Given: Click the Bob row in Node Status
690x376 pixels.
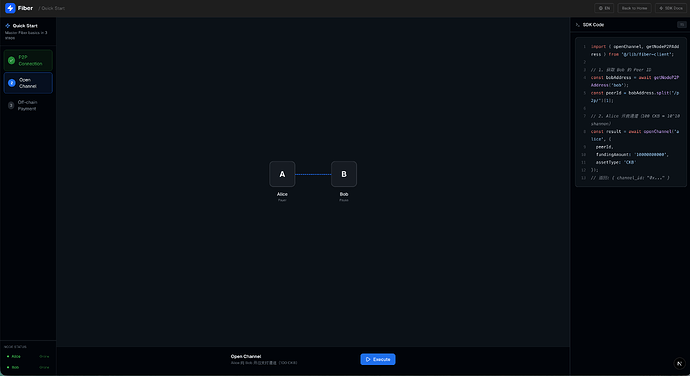Looking at the screenshot, I should click(x=28, y=367).
